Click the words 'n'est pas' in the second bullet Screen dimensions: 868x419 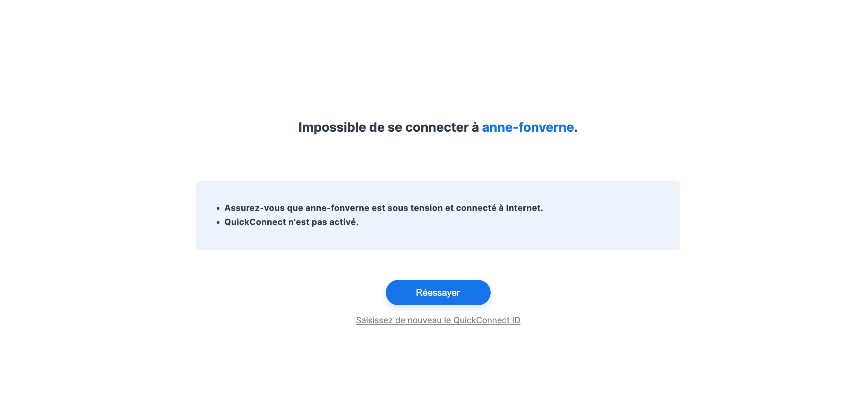pyautogui.click(x=307, y=222)
